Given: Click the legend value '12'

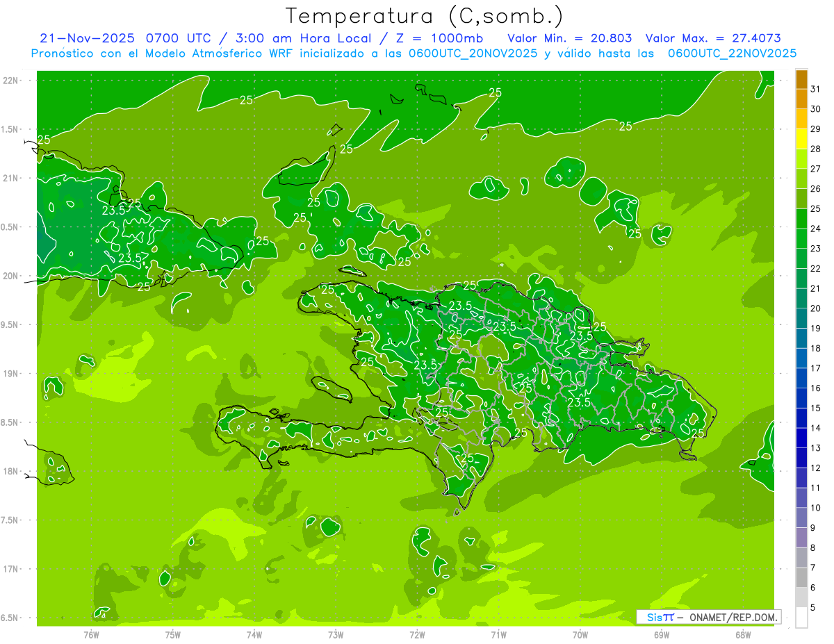Looking at the screenshot, I should [x=816, y=468].
